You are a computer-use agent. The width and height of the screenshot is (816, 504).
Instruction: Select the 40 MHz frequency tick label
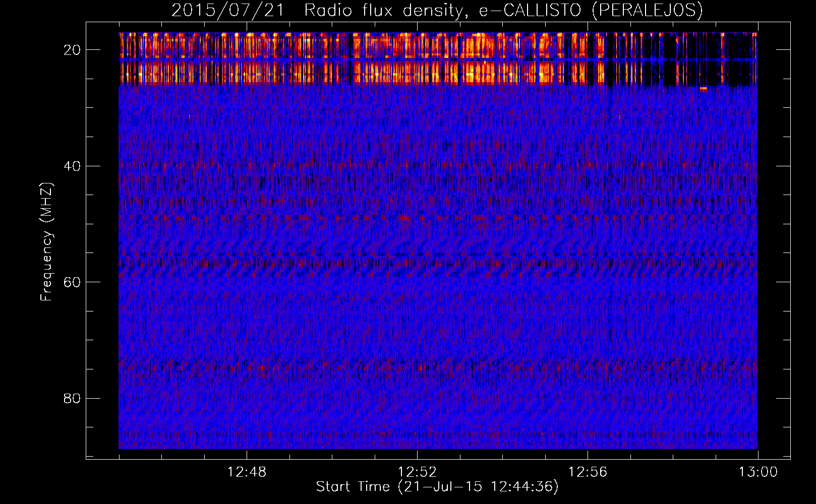pyautogui.click(x=72, y=166)
